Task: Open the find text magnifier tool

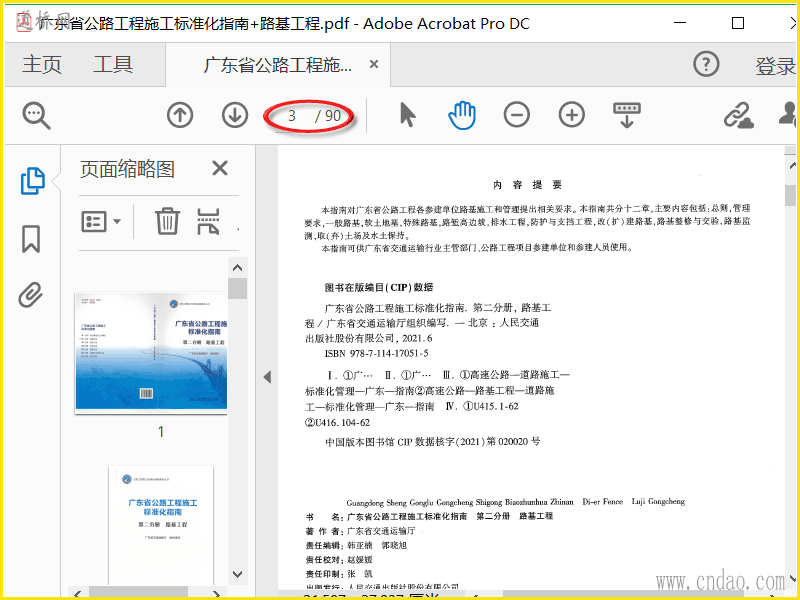Action: pyautogui.click(x=36, y=116)
